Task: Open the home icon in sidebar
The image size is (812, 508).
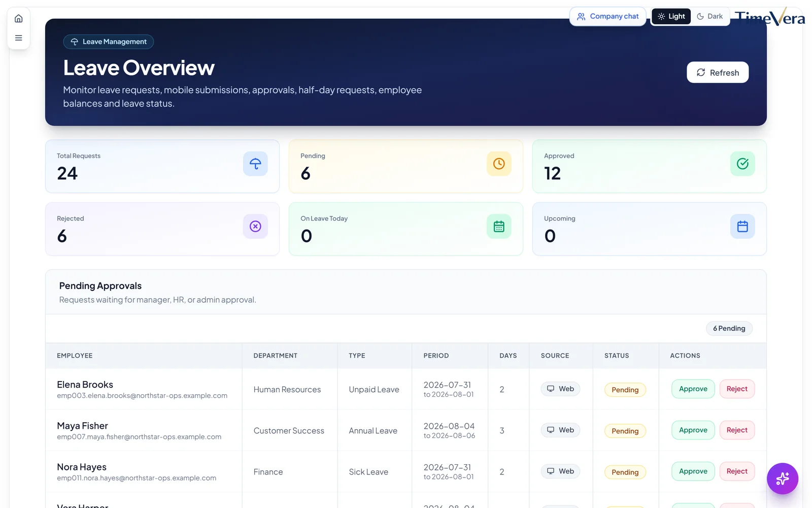Action: tap(19, 19)
